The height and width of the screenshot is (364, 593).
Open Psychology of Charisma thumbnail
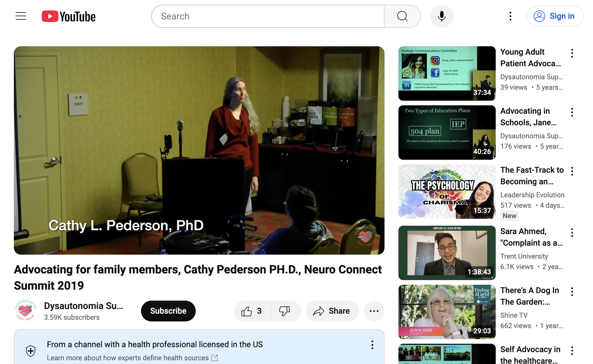click(447, 192)
